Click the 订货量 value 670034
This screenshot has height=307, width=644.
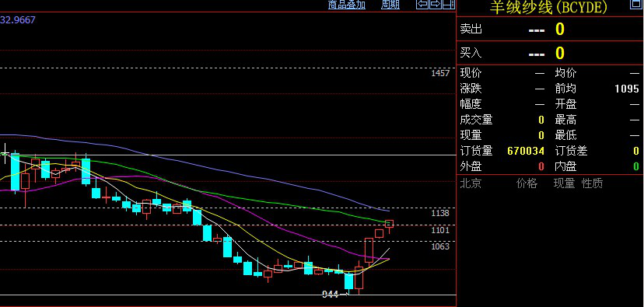(x=526, y=151)
